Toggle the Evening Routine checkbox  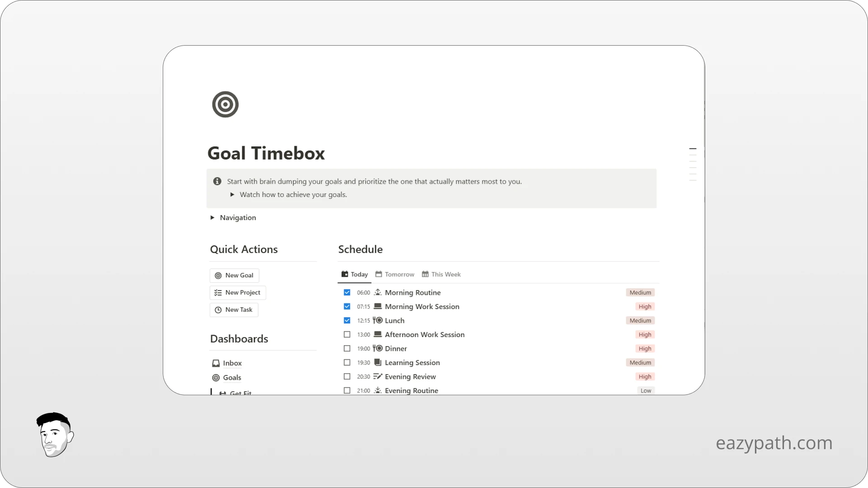click(346, 390)
